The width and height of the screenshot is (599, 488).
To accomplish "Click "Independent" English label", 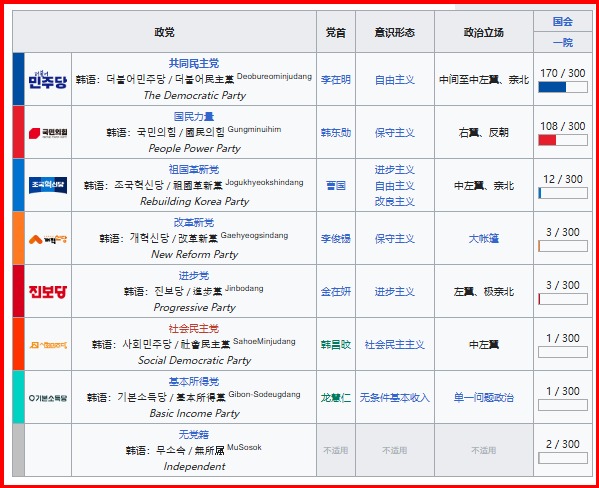I will point(194,467).
